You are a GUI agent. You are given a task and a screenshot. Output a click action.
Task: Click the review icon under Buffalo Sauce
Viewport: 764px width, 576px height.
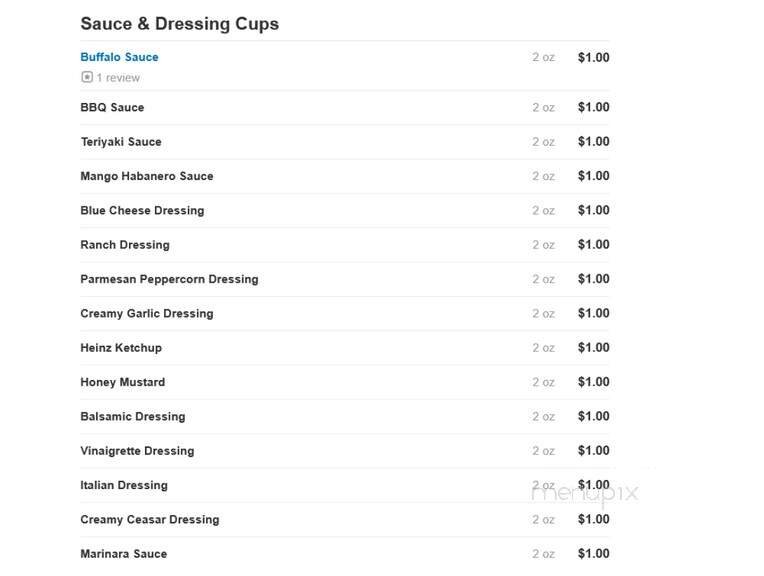(x=87, y=77)
